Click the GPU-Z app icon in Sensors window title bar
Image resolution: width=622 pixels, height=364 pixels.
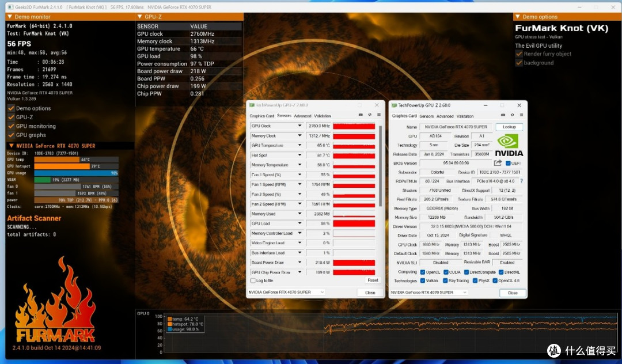[x=252, y=105]
